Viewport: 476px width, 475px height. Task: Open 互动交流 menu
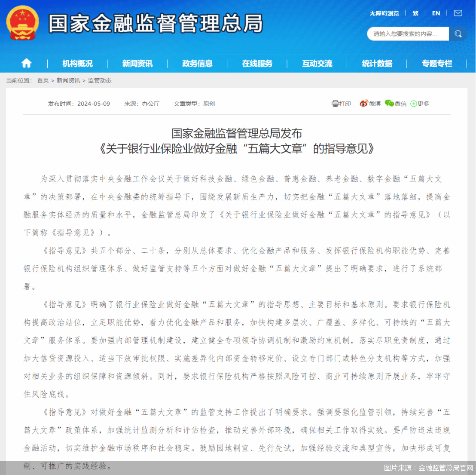tap(317, 64)
